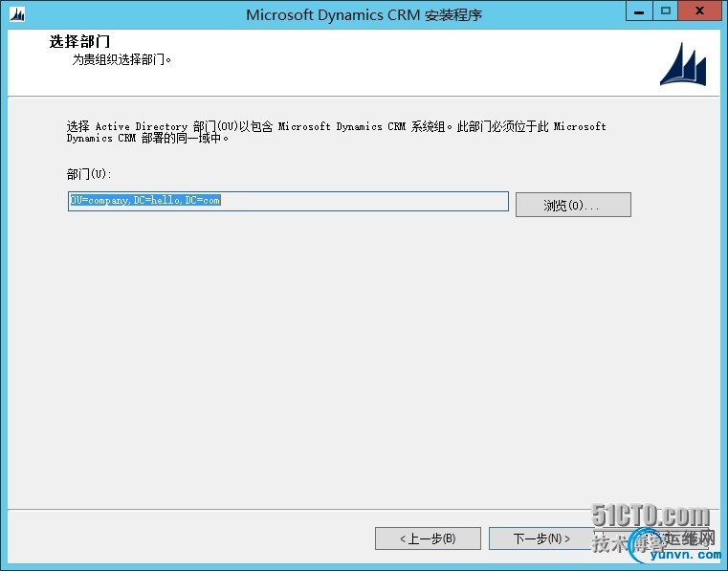Click the Microsoft Dynamics CRM 安装程序 window title
Viewport: 728px width, 571px height.
(x=364, y=15)
